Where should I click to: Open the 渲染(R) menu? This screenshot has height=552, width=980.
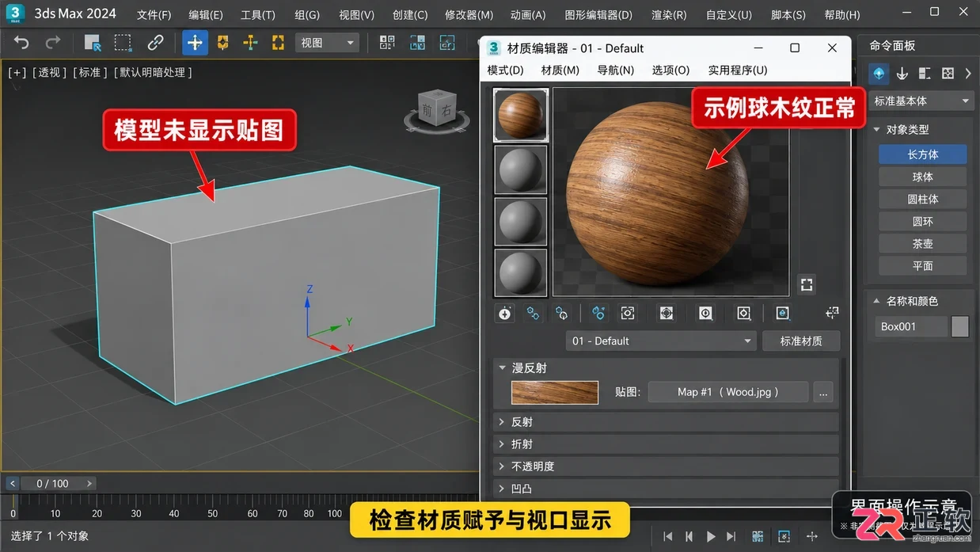click(x=669, y=15)
